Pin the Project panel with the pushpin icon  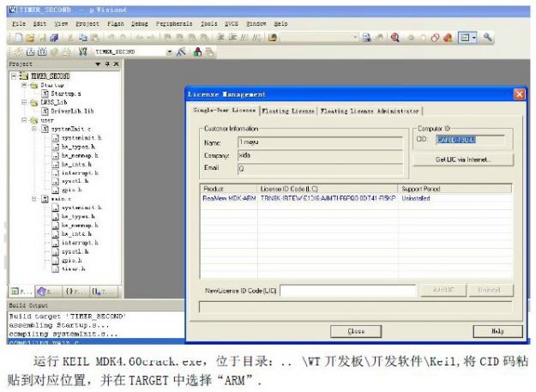[107, 64]
